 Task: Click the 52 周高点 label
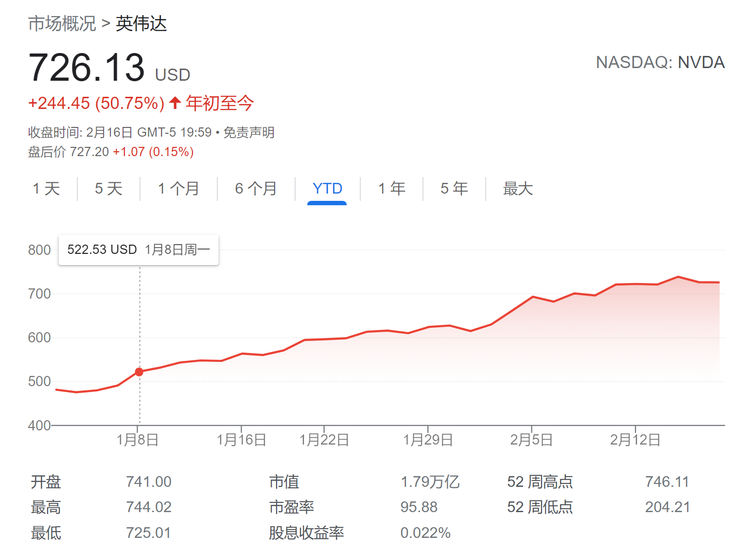pyautogui.click(x=540, y=482)
